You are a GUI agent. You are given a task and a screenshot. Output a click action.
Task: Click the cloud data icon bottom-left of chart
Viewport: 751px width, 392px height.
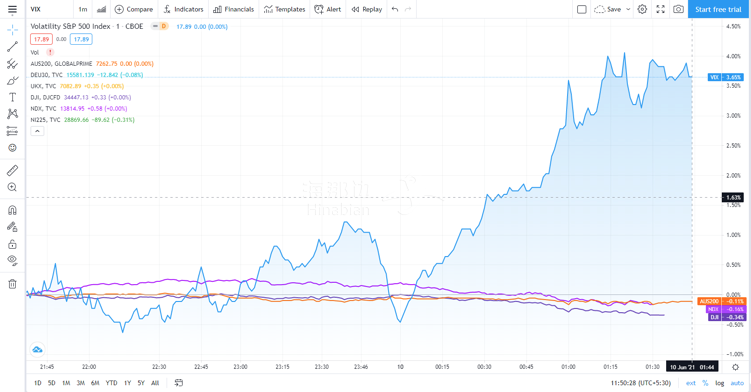click(x=37, y=349)
